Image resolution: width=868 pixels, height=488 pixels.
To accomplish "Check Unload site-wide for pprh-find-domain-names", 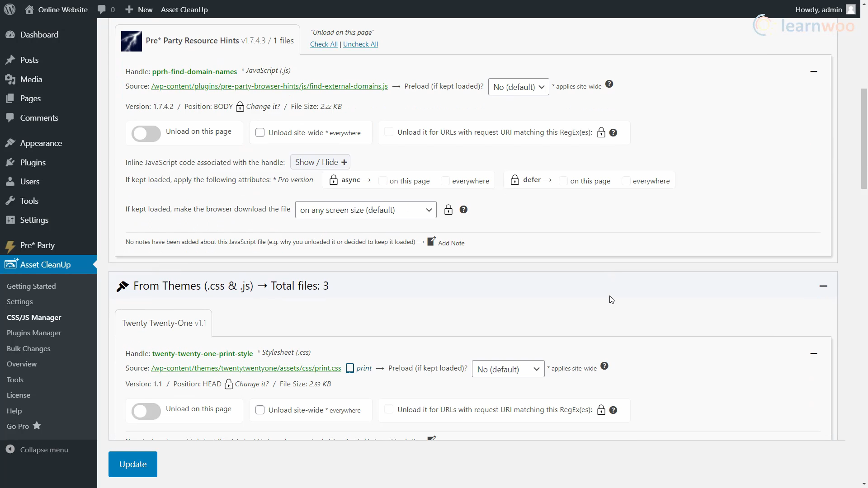I will pyautogui.click(x=260, y=132).
